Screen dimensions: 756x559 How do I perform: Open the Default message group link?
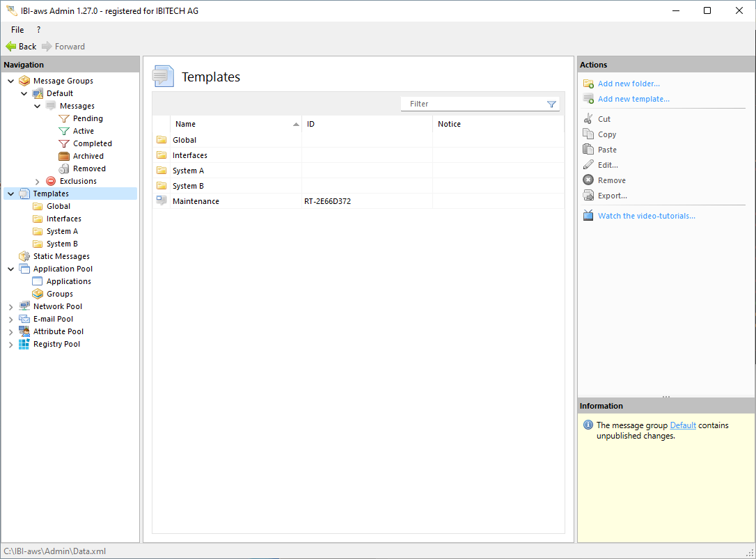683,425
